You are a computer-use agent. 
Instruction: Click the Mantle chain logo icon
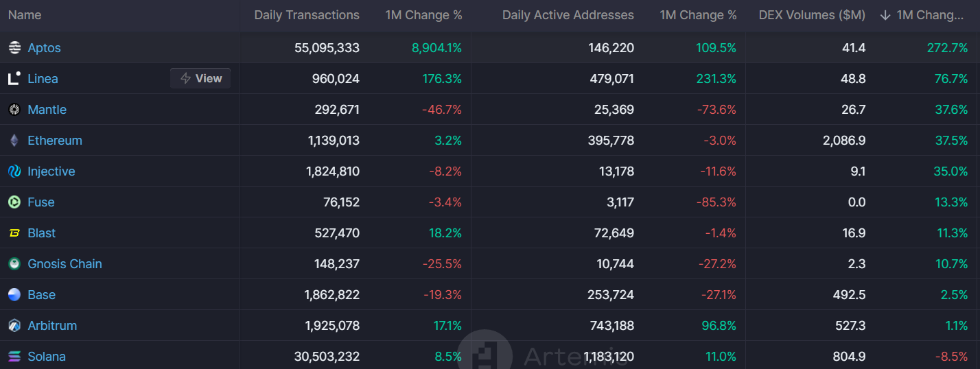coord(14,110)
